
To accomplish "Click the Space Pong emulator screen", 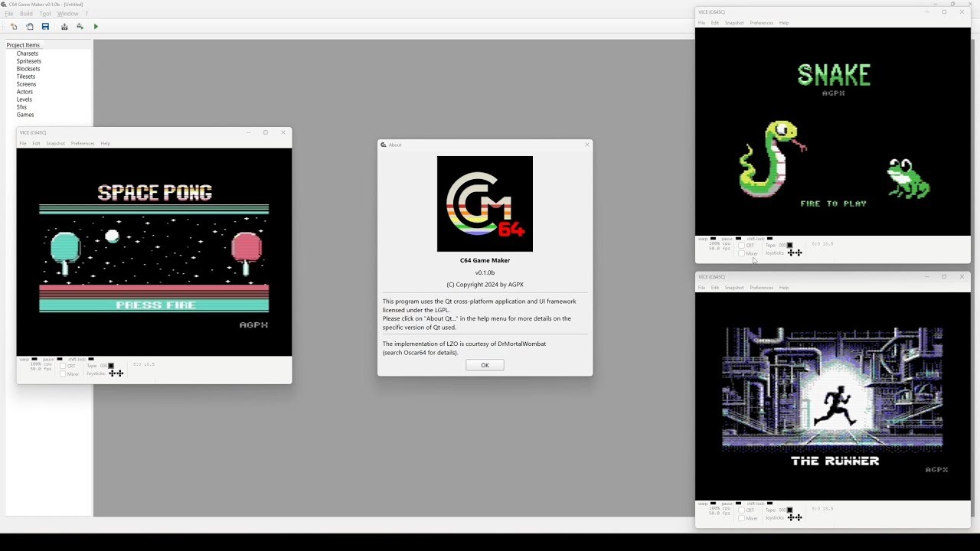I will [154, 252].
